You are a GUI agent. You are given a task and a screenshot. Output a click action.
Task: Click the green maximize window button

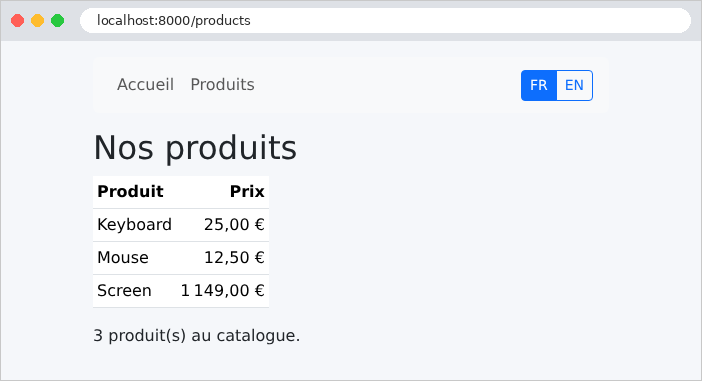click(57, 21)
